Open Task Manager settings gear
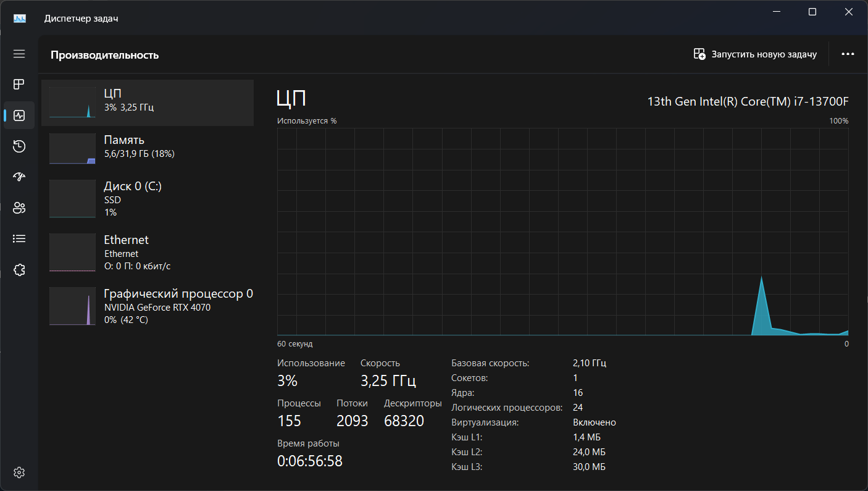 [x=19, y=472]
